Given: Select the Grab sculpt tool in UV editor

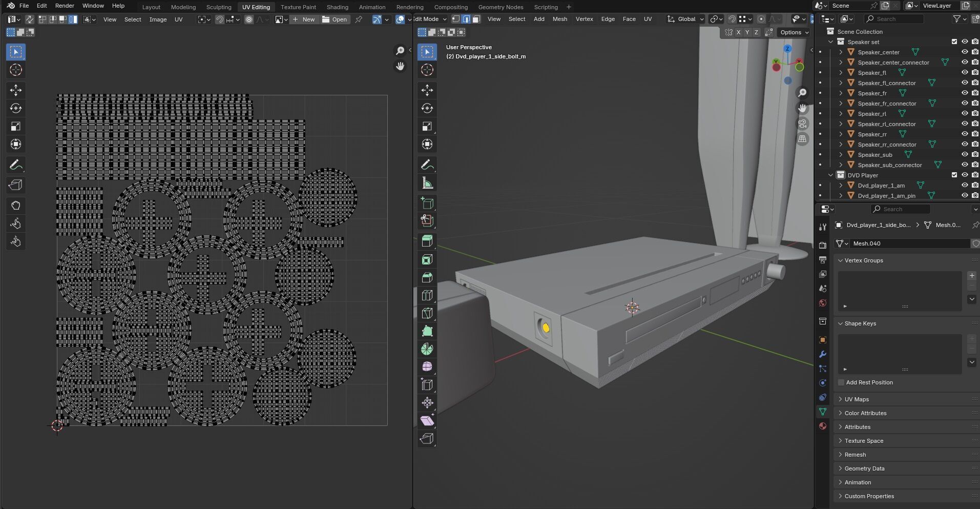Looking at the screenshot, I should 16,206.
